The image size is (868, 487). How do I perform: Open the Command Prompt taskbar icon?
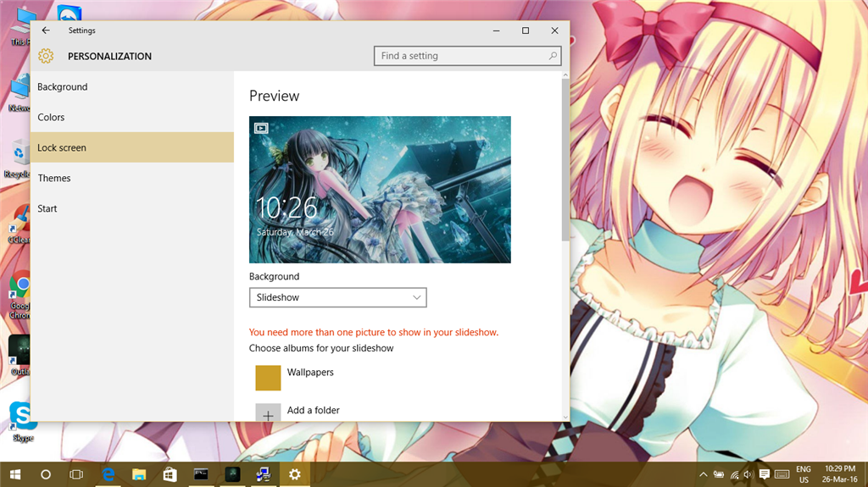click(201, 474)
